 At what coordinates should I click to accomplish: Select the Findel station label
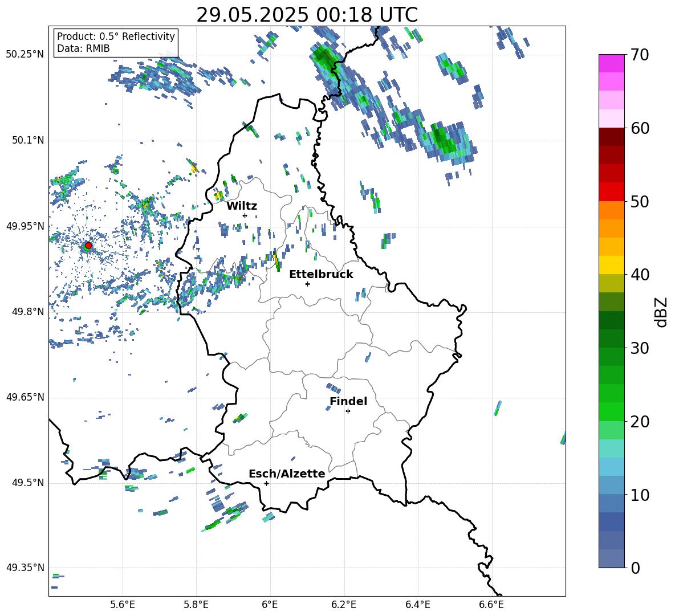point(348,401)
